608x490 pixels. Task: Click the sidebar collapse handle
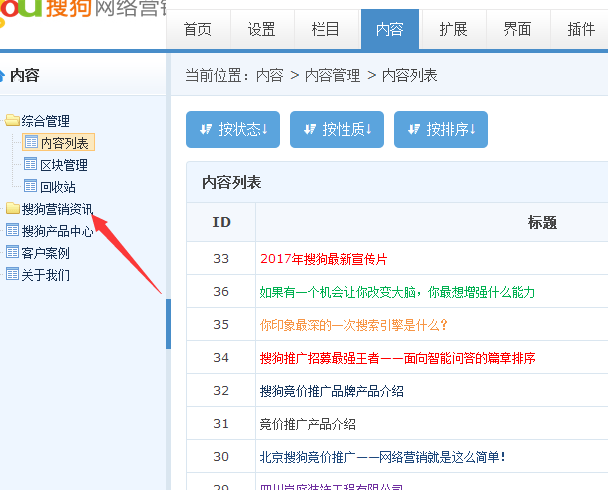click(x=168, y=323)
